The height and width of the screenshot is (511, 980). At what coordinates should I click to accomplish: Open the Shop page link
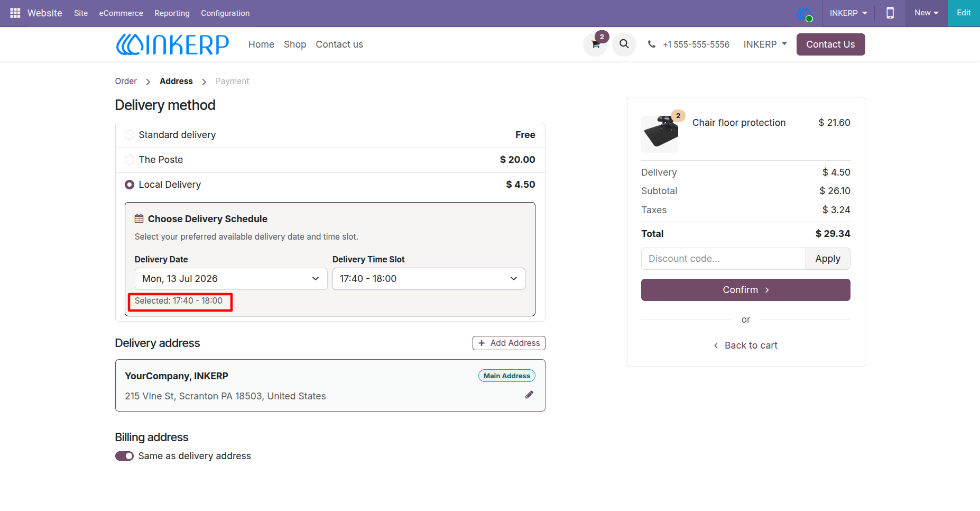295,44
